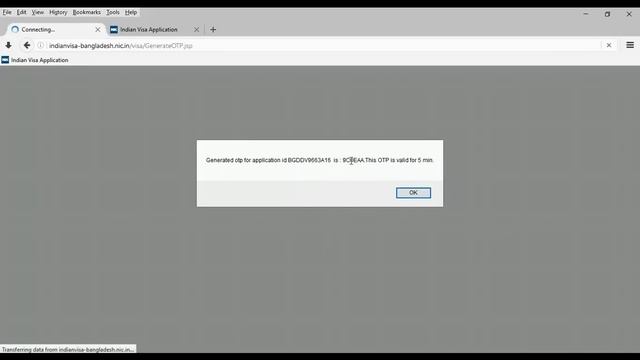Open Indian Visa Application bookmark

35,60
